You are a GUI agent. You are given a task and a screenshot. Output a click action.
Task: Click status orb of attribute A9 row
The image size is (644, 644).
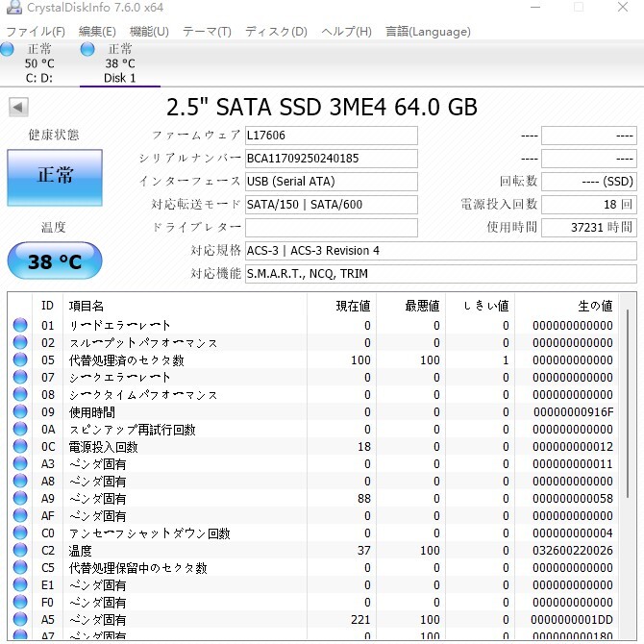20,498
